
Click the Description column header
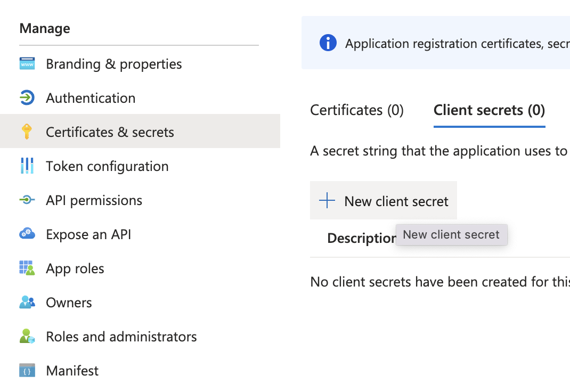coord(362,238)
